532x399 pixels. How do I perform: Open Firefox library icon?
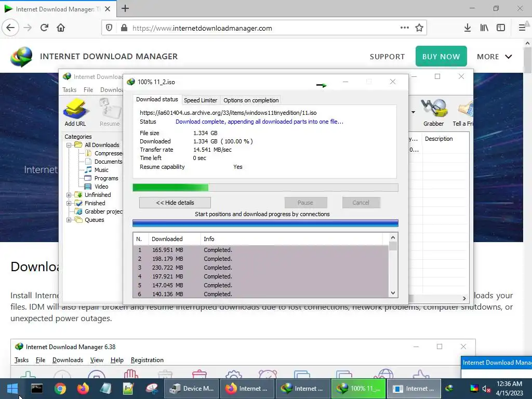tap(484, 28)
